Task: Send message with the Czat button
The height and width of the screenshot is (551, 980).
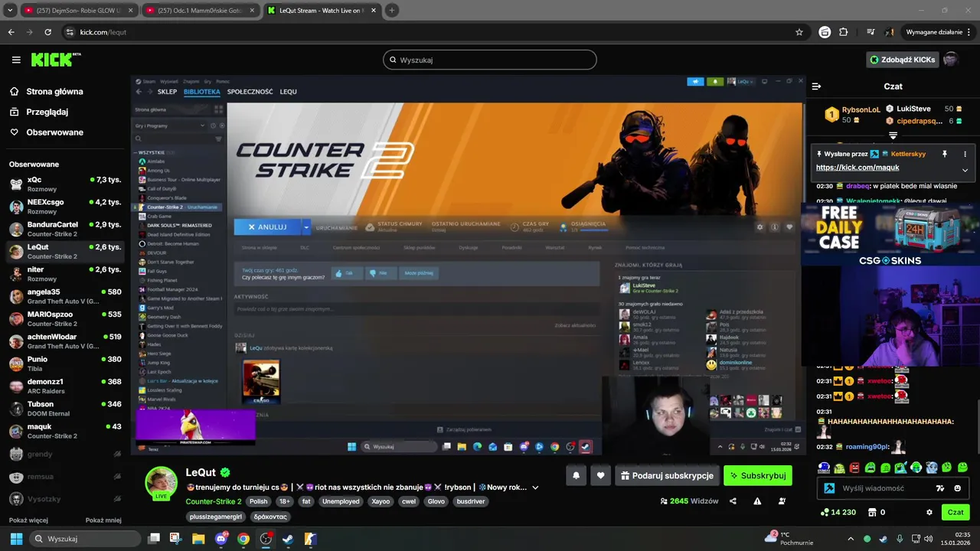Action: click(955, 512)
